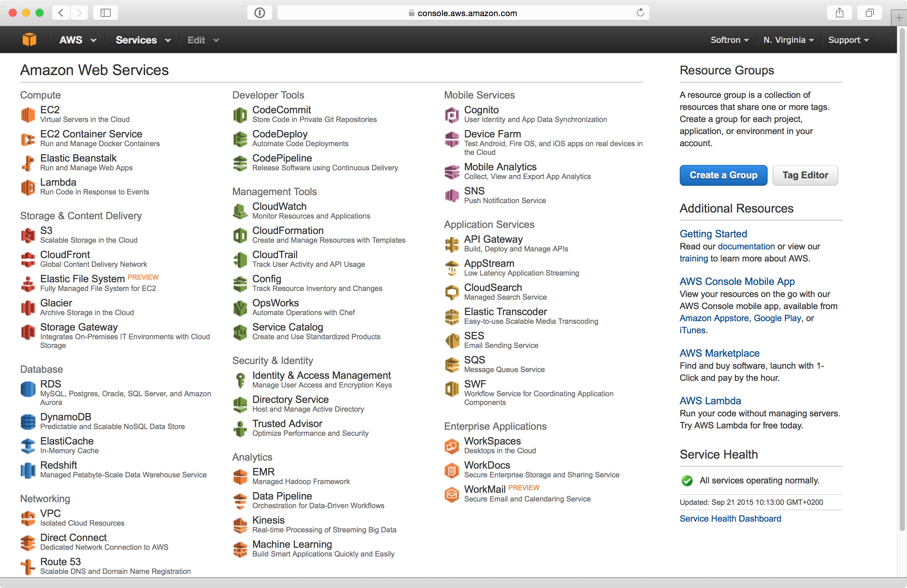
Task: Click the EC2 service icon
Action: (x=28, y=114)
